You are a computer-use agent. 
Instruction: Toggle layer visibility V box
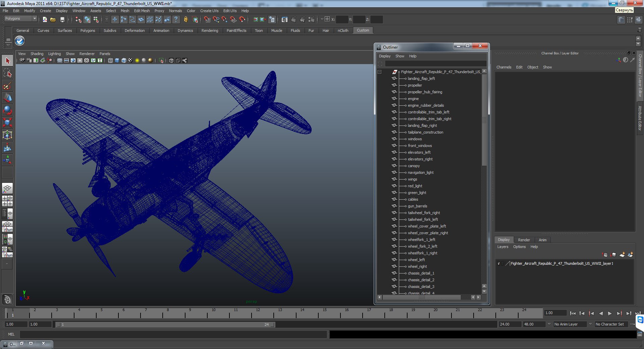pyautogui.click(x=499, y=263)
